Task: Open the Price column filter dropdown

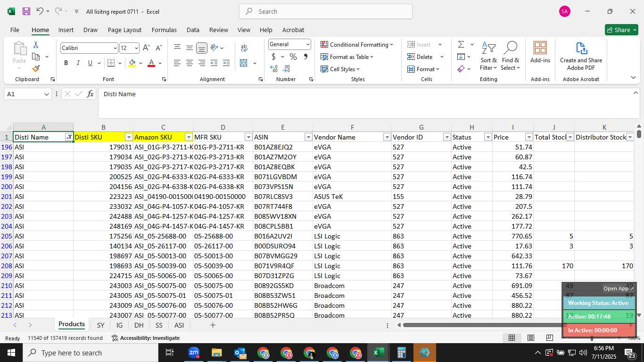Action: pos(529,137)
